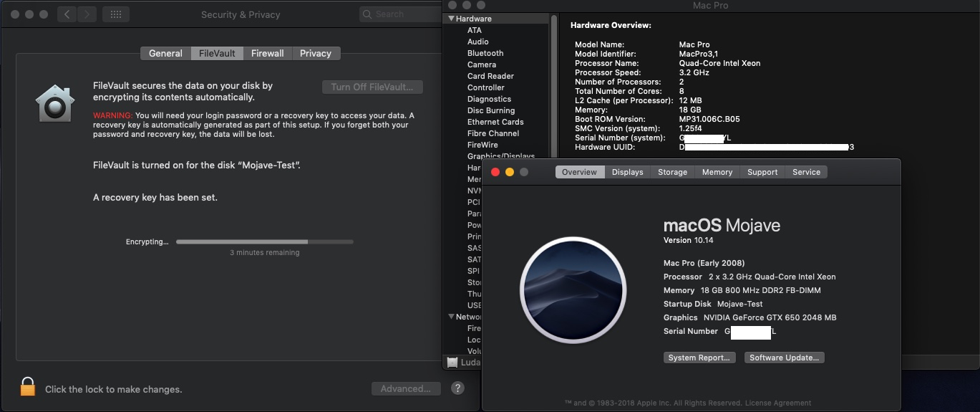Click the Software Update button
Screen dimensions: 980x412
785,358
